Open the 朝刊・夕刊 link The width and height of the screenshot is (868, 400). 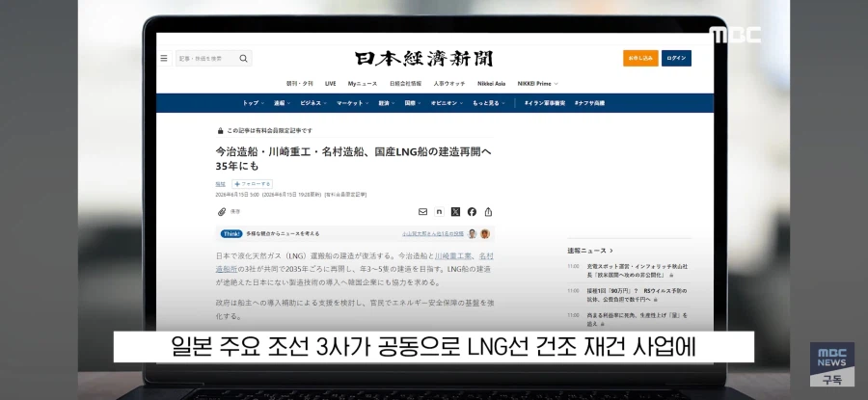[x=300, y=84]
